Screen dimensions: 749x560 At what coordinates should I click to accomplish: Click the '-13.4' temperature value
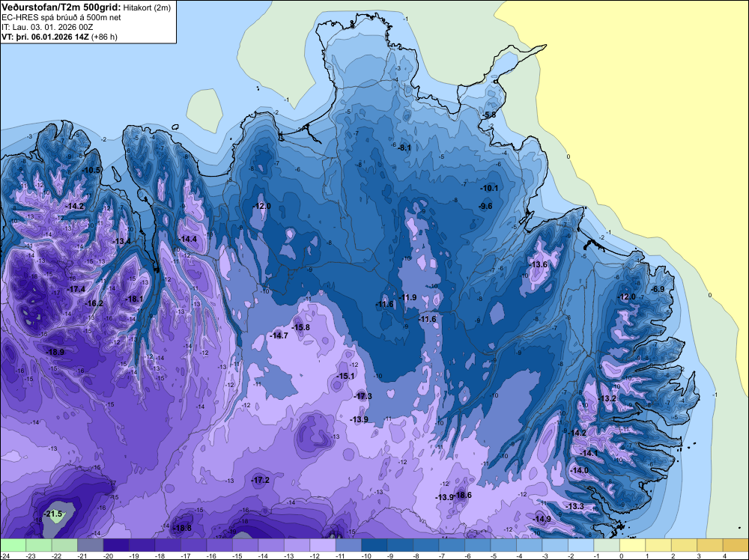coord(121,242)
